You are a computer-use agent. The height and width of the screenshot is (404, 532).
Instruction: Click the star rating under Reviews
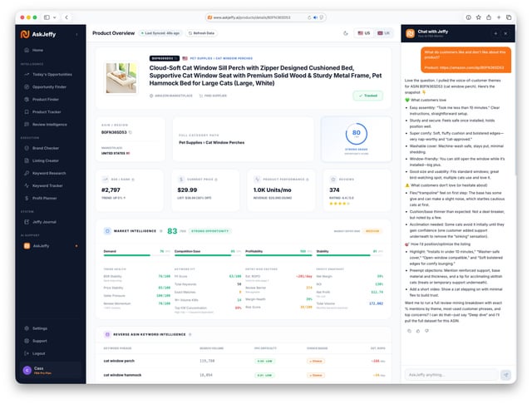(339, 204)
